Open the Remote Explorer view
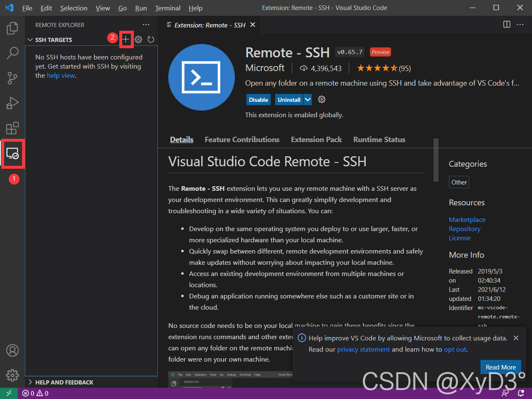Viewport: 532px width, 399px height. [12, 154]
